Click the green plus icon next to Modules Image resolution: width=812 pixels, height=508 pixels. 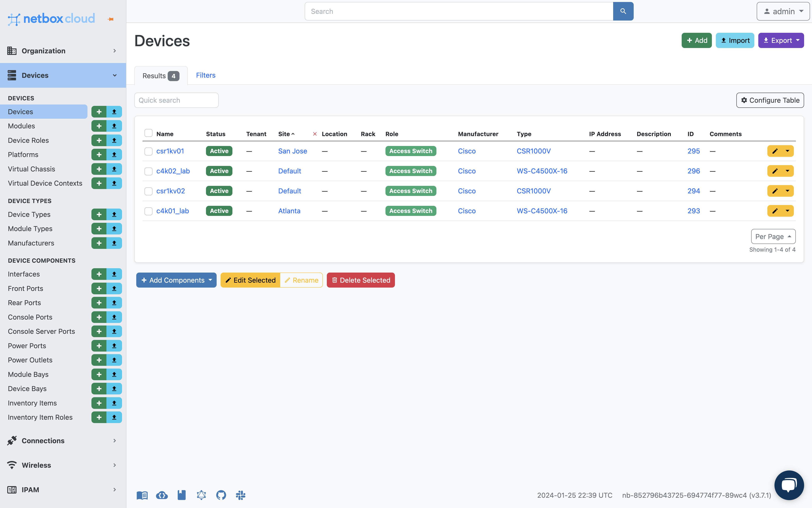[99, 126]
